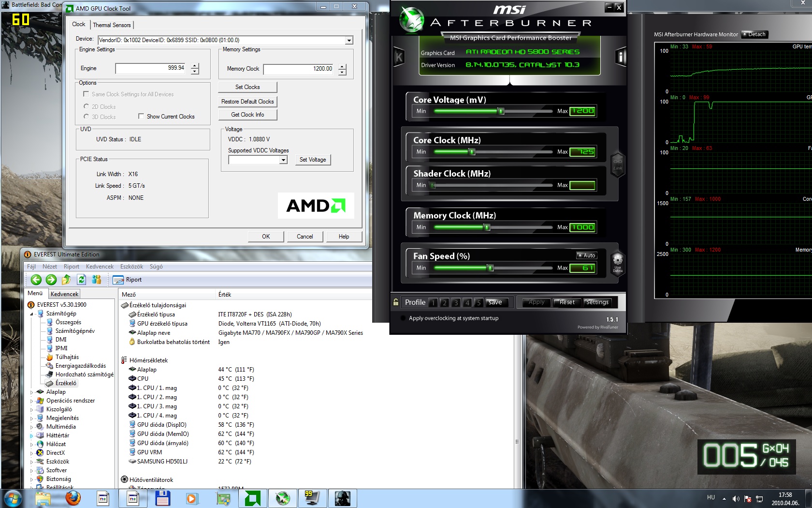Click the Set Voltage button

(x=313, y=160)
